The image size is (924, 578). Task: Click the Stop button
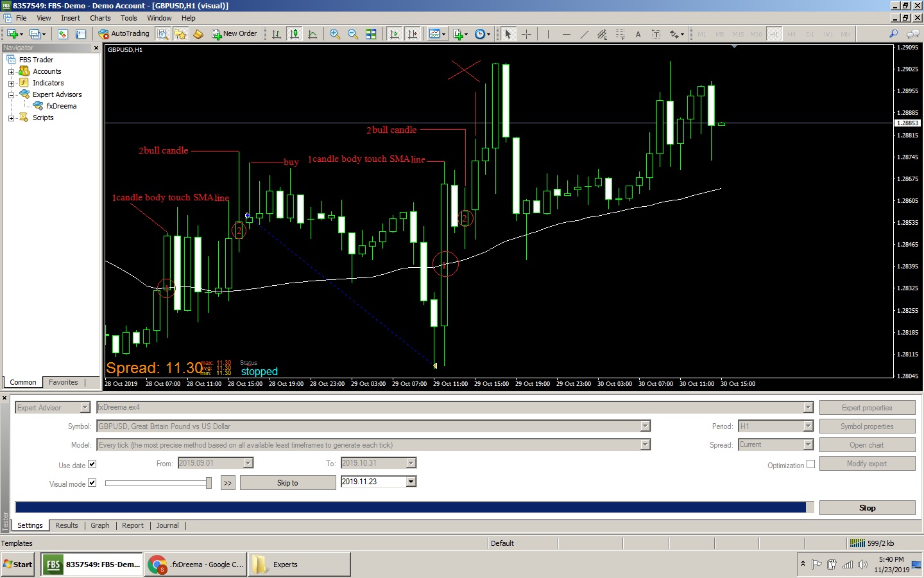click(x=867, y=508)
